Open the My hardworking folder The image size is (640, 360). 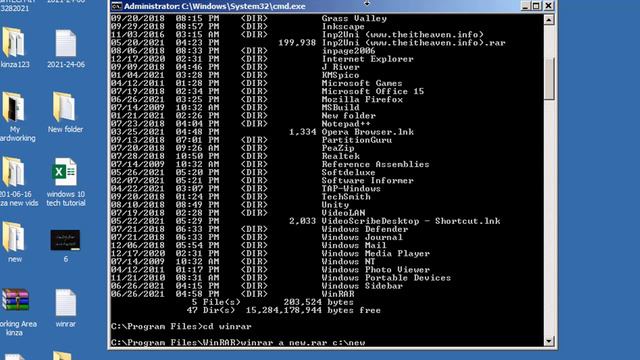click(15, 117)
